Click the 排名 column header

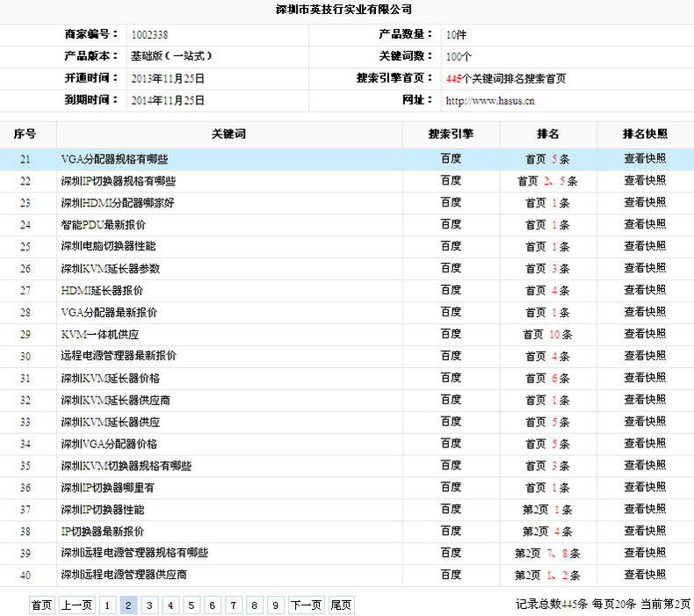548,134
